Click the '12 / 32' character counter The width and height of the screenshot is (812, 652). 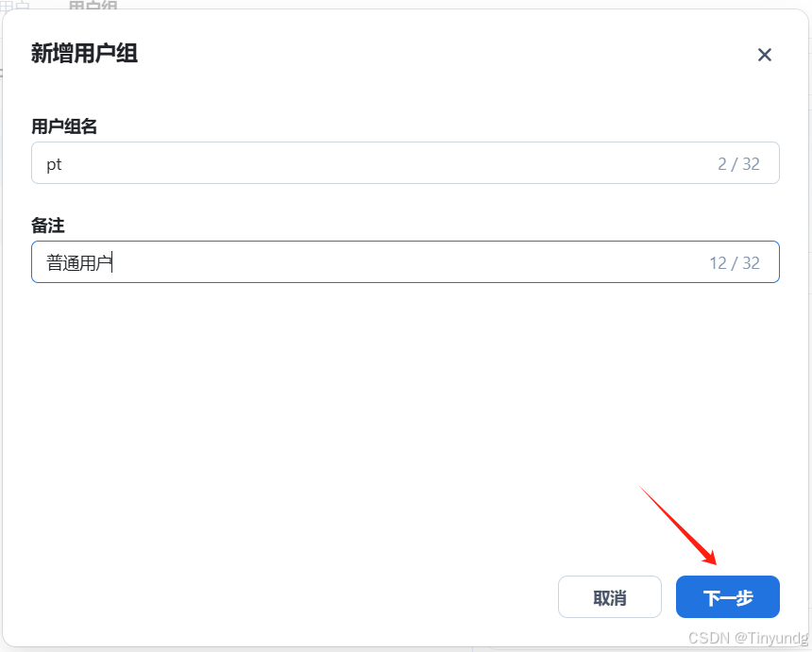point(735,262)
